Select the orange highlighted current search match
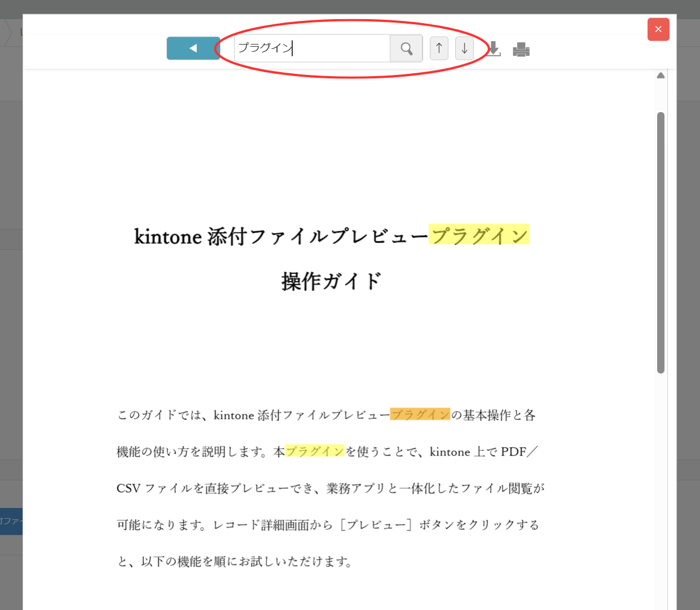The height and width of the screenshot is (610, 700). coord(420,415)
